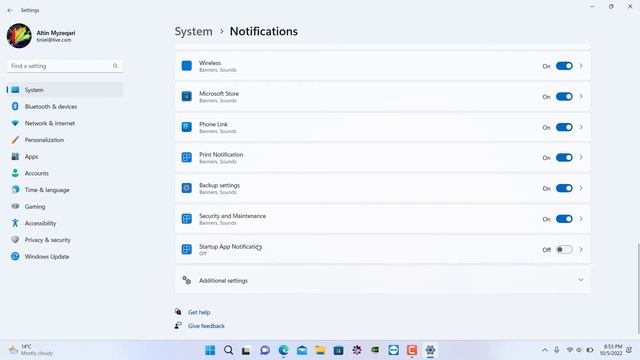The image size is (640, 360).
Task: Click the user profile avatar picture
Action: (x=19, y=36)
